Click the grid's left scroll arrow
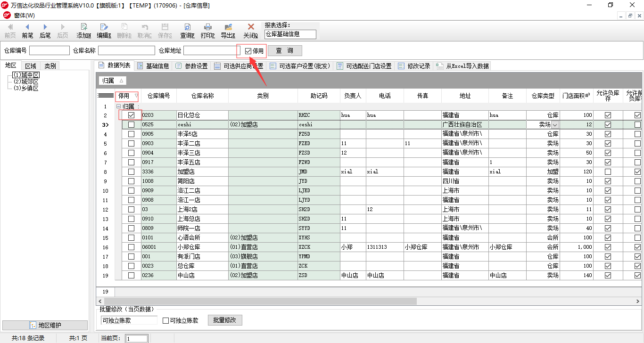 coord(99,301)
